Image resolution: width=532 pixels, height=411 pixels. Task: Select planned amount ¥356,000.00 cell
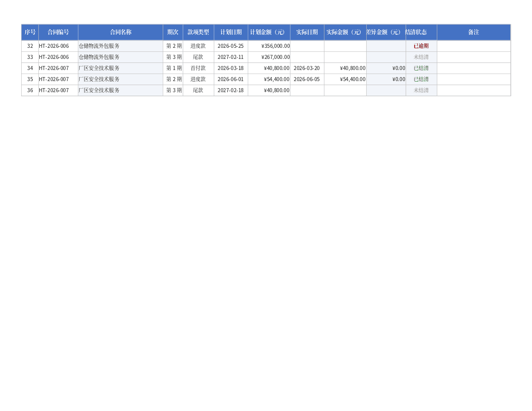point(269,46)
